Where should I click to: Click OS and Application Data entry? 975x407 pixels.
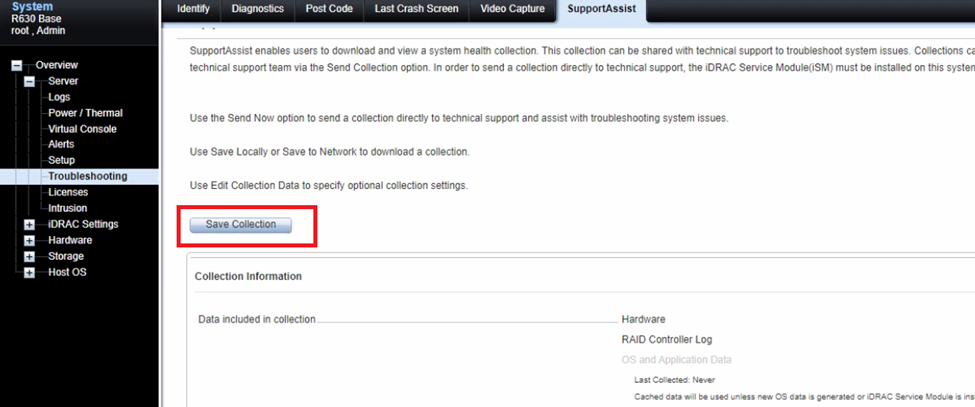(x=677, y=360)
